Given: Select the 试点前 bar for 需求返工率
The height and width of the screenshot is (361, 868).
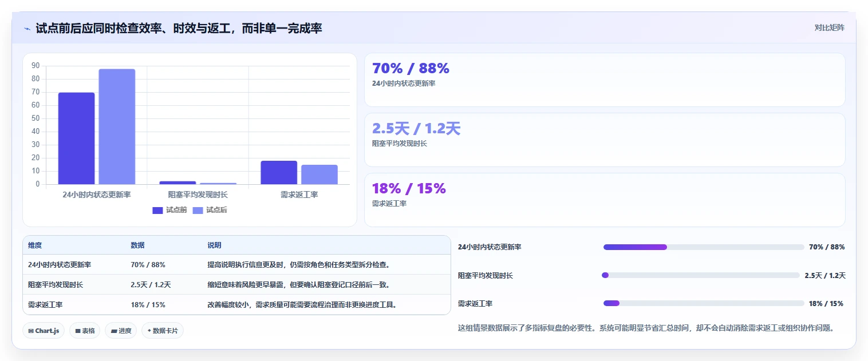Looking at the screenshot, I should 279,173.
